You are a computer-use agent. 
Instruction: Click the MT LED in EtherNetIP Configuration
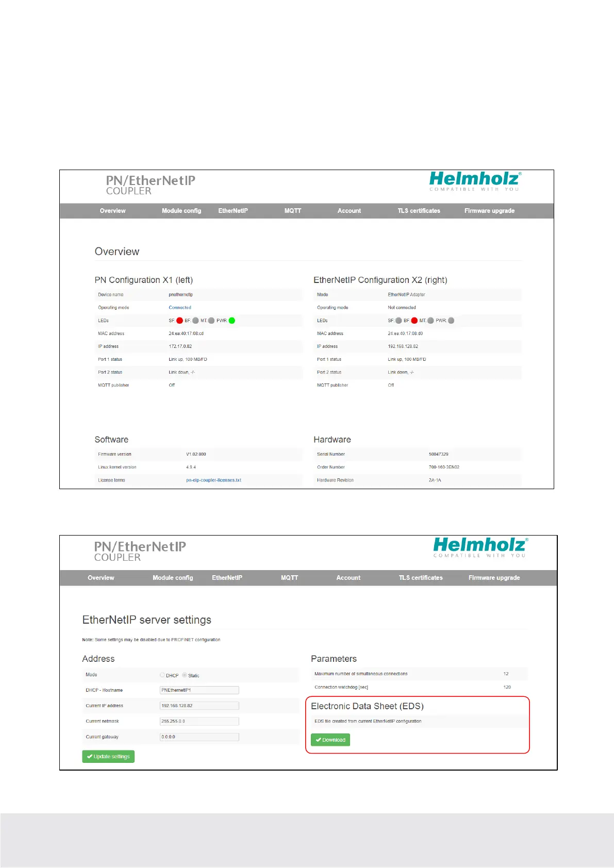tap(430, 321)
